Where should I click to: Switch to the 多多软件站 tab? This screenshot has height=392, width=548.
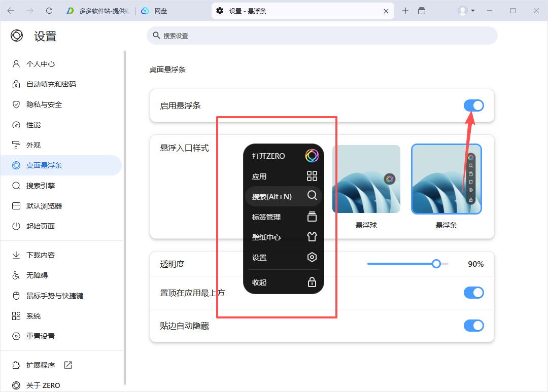(99, 11)
